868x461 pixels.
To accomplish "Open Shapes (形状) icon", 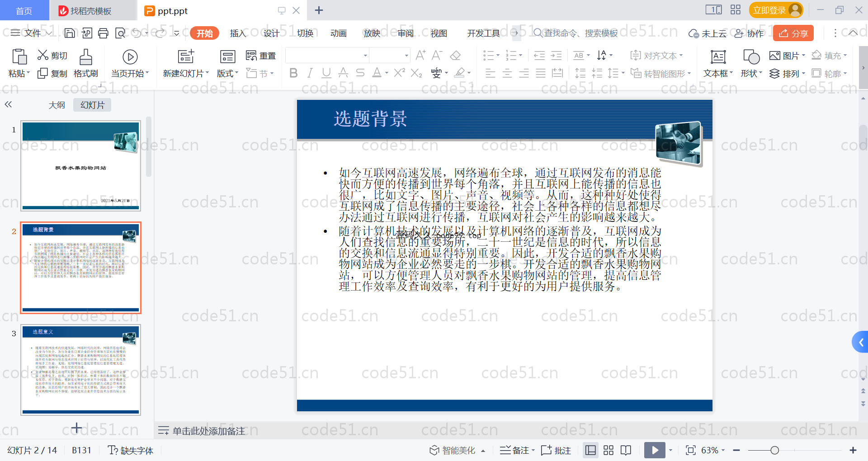I will [751, 57].
